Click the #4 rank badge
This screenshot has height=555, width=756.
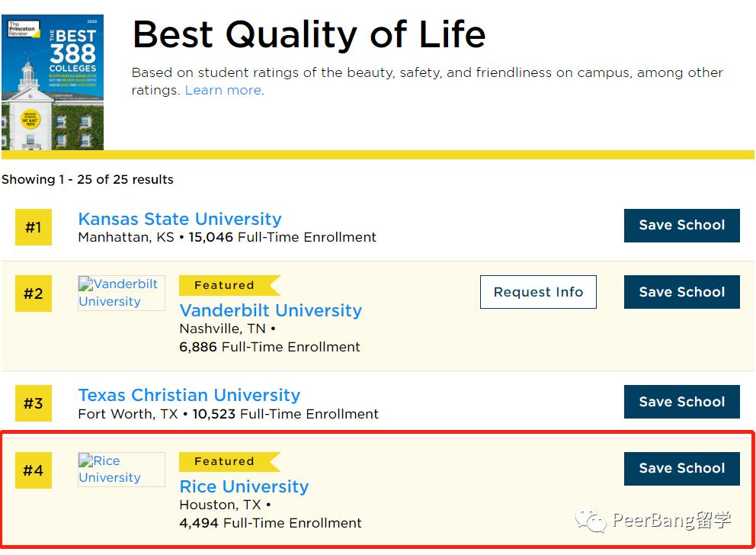click(x=34, y=470)
